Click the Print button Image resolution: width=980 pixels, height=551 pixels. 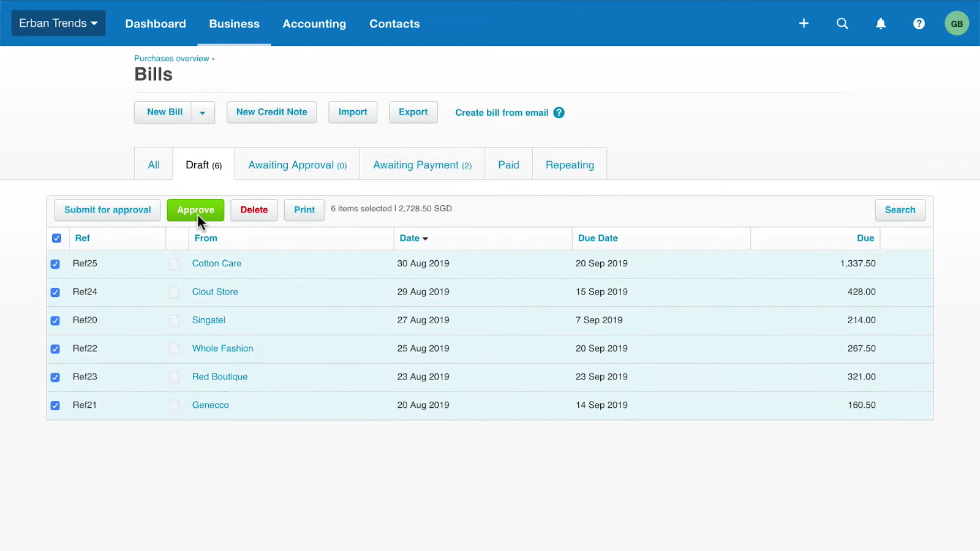[304, 210]
